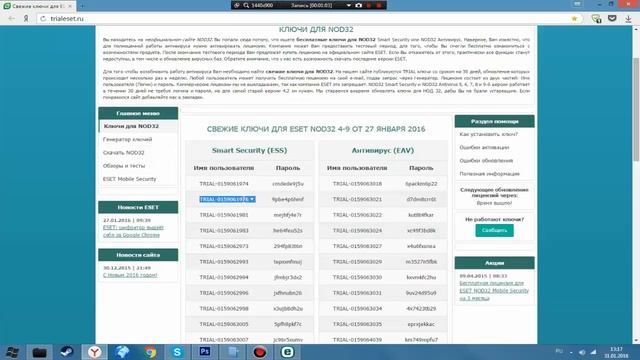640x360 pixels.
Task: Open help link 'Полезная информация'
Action: coord(489,173)
